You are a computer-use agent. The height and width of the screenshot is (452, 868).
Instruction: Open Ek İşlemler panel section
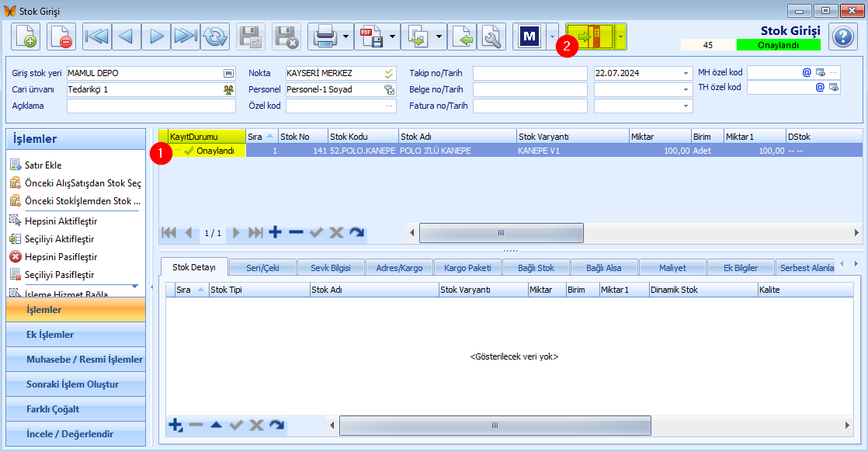tap(76, 335)
